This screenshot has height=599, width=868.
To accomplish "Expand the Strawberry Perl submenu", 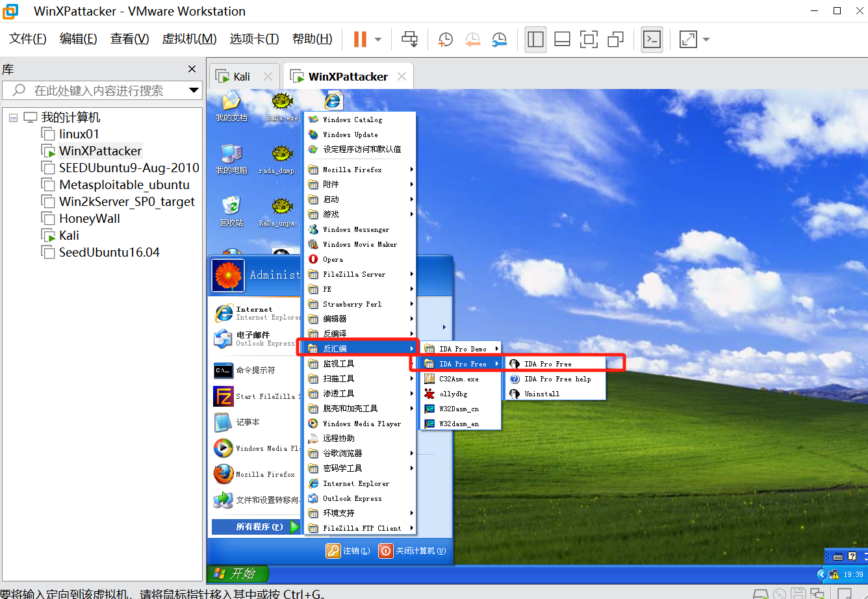I will (x=360, y=304).
